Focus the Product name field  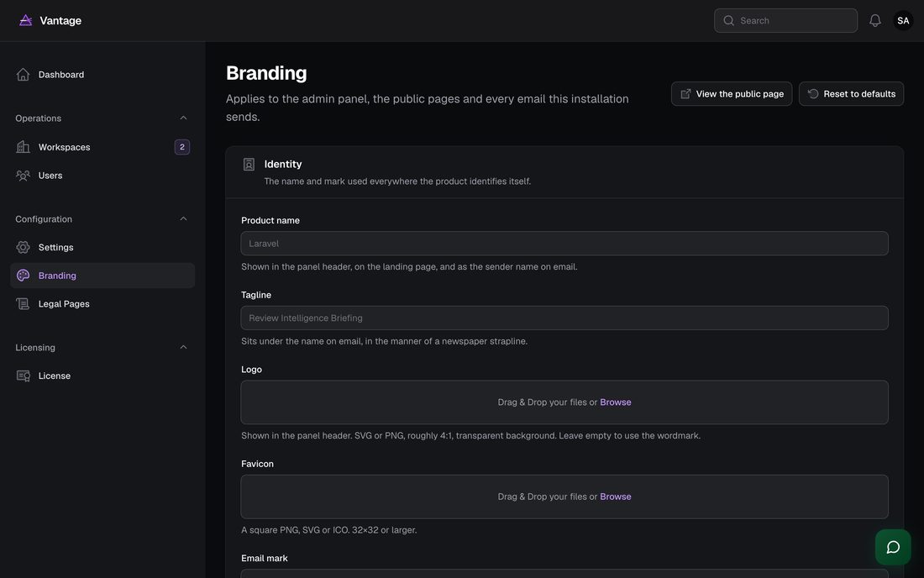pos(564,244)
